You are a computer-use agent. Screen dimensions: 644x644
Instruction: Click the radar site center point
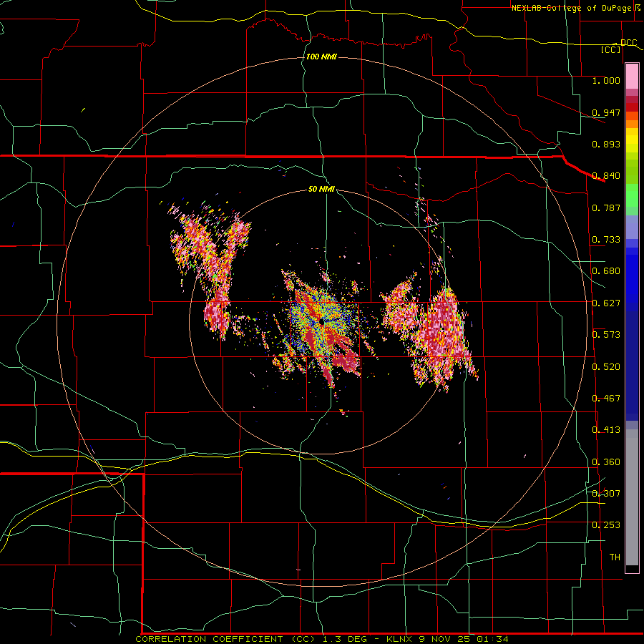pos(321,321)
